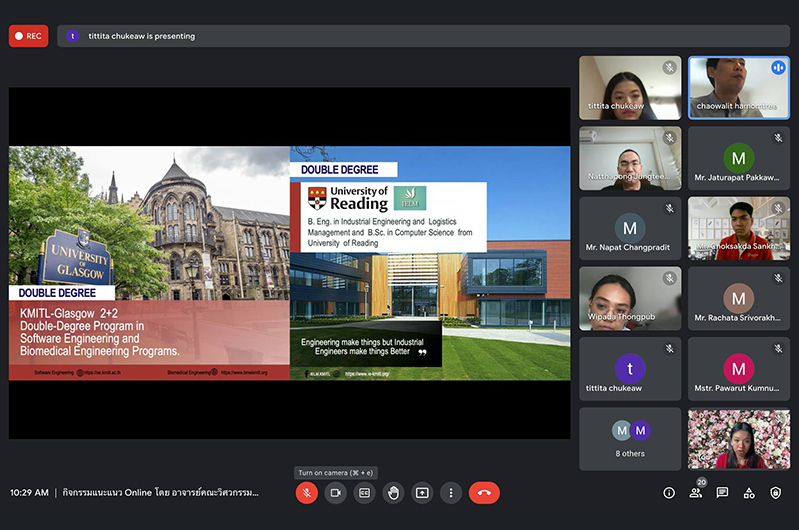Screen dimensions: 799x530
Task: Click muted mic icon on Natthapong's tile
Action: point(670,138)
